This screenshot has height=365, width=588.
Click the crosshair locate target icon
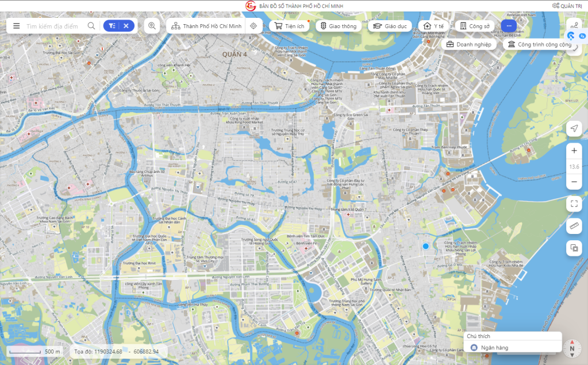253,26
